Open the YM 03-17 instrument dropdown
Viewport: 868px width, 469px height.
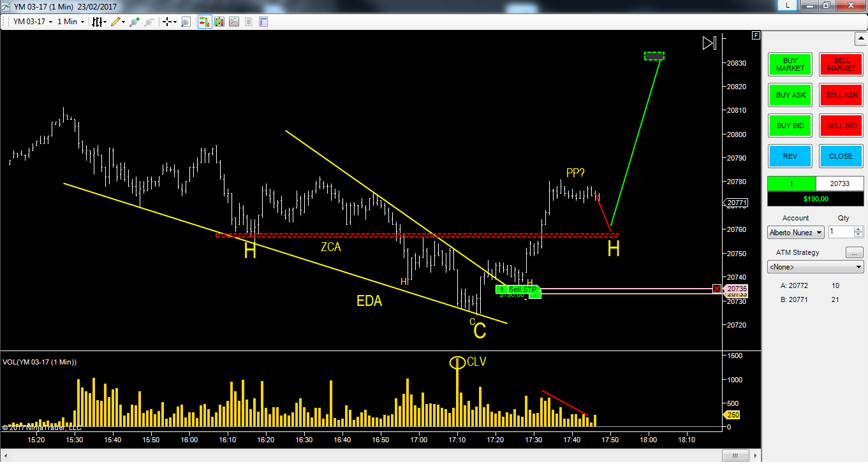33,22
